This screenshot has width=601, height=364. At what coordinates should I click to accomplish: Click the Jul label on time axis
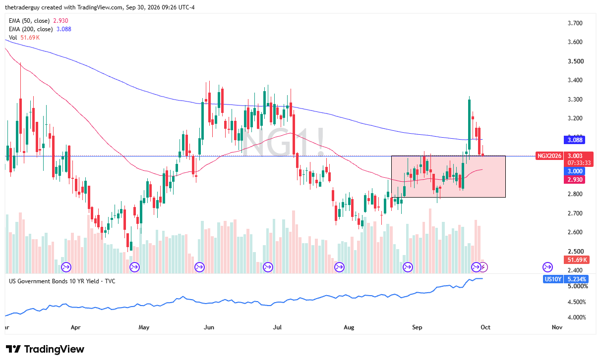277,327
